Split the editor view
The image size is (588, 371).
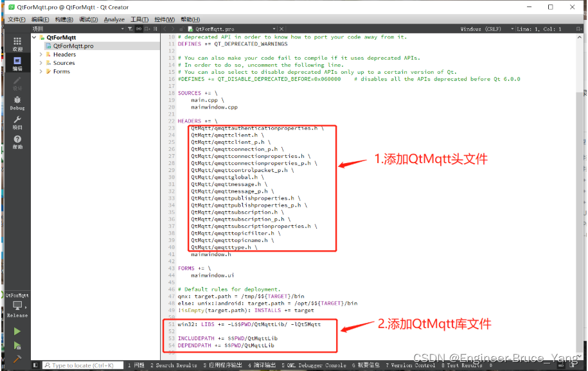[578, 29]
